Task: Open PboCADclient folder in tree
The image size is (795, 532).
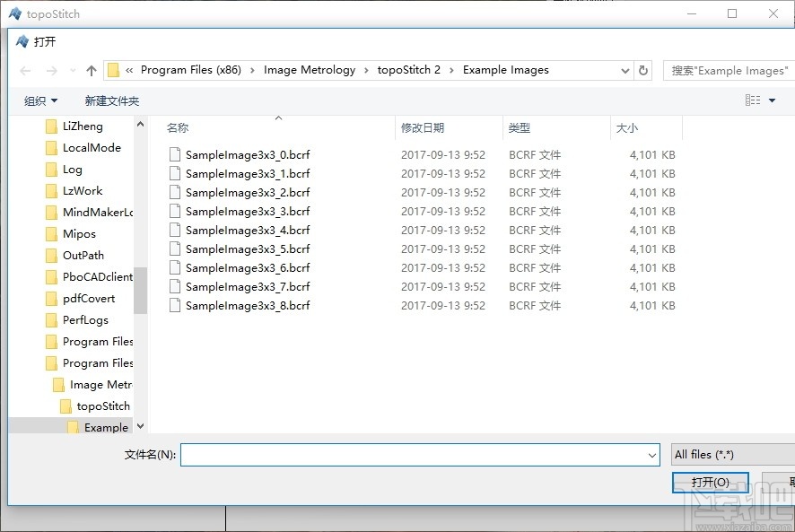Action: click(x=98, y=276)
